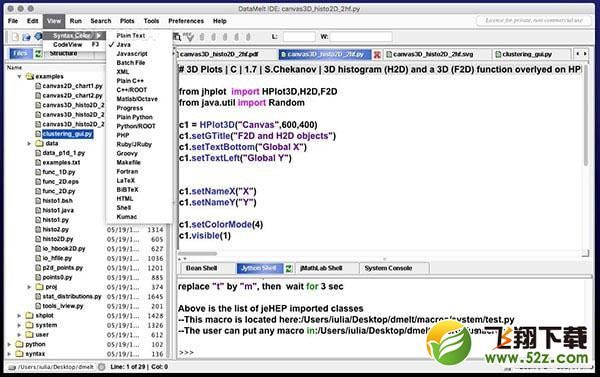The width and height of the screenshot is (600, 377).
Task: Click the scroll tabs arrows at right of editor tabs
Action: coord(581,54)
